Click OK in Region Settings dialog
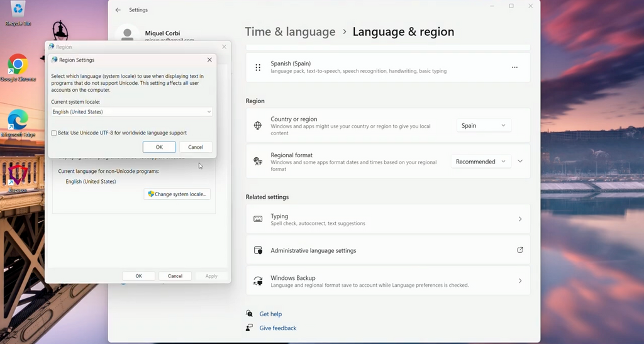The height and width of the screenshot is (344, 644). coord(159,147)
